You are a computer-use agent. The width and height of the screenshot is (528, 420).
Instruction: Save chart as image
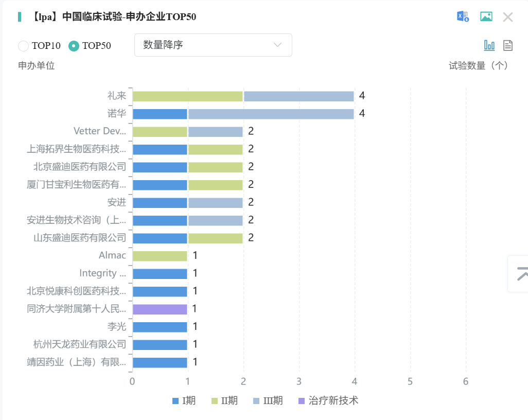click(x=486, y=16)
